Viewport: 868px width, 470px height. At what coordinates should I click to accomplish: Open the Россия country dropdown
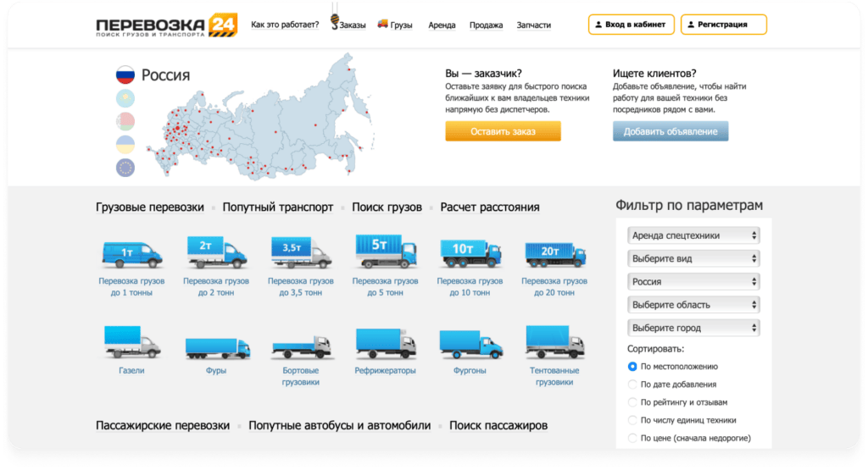coord(693,282)
